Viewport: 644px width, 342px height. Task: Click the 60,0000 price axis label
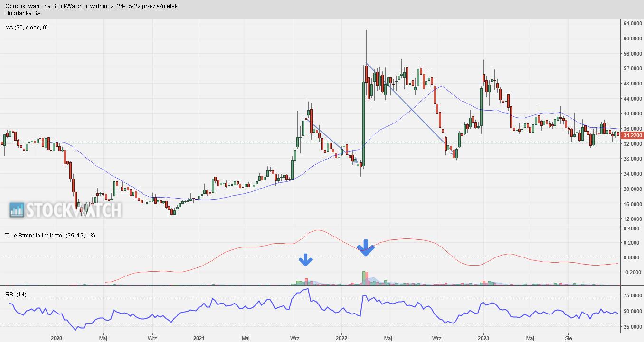(x=633, y=38)
